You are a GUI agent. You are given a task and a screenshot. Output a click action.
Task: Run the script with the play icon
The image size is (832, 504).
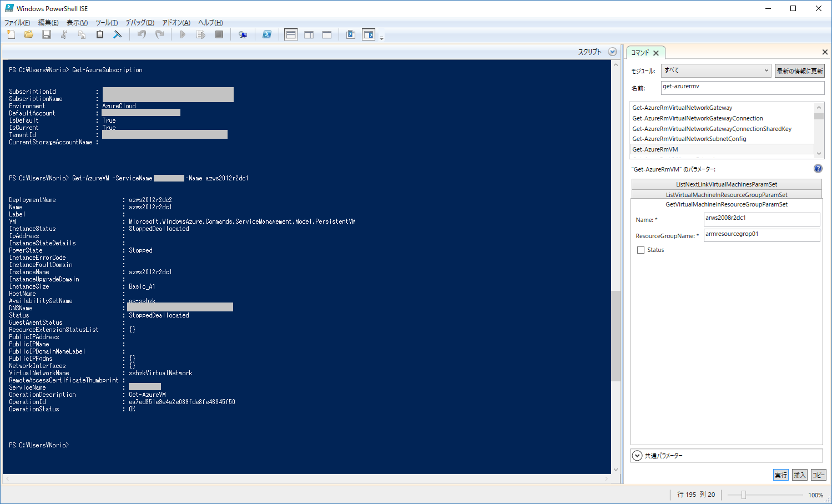(x=183, y=34)
